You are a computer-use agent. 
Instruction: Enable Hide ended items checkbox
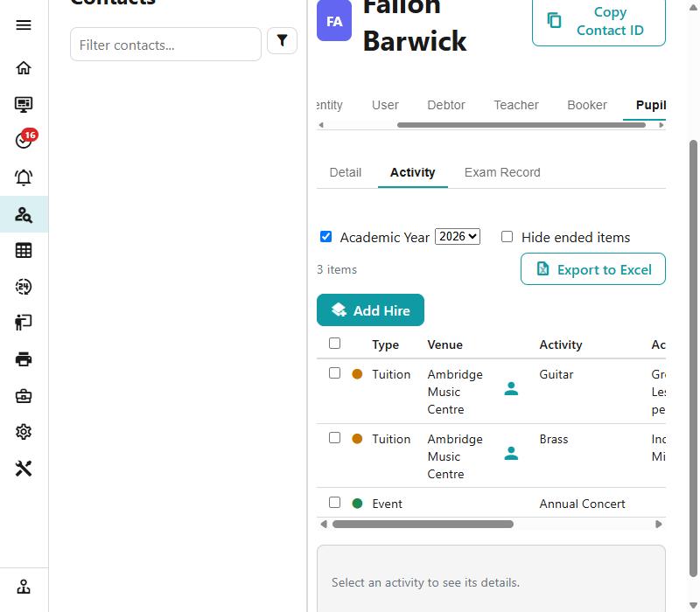(507, 236)
